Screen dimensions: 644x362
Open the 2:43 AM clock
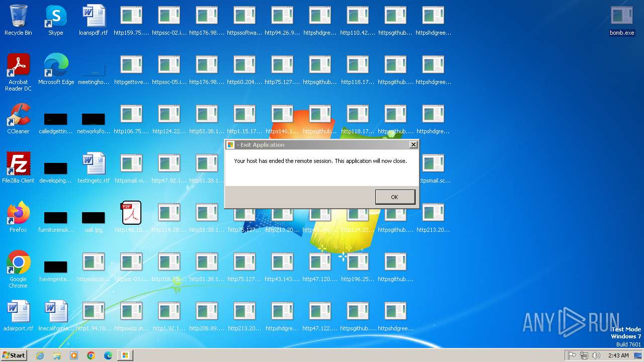point(618,355)
